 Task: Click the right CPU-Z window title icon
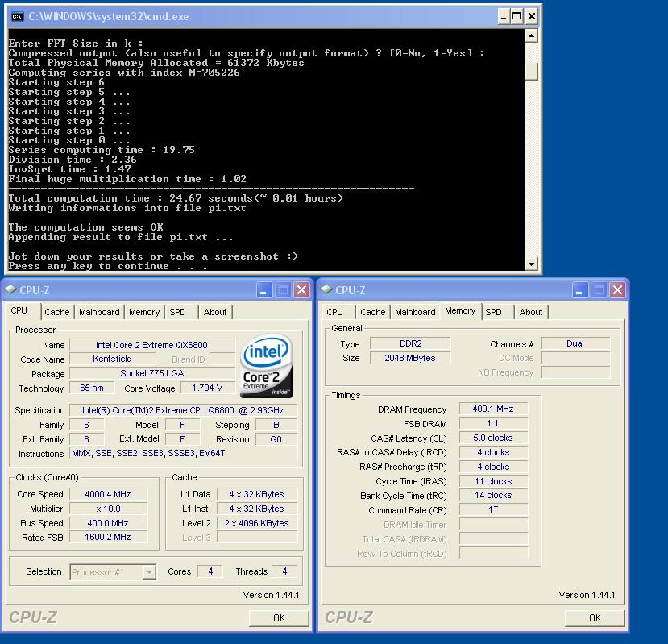[326, 289]
